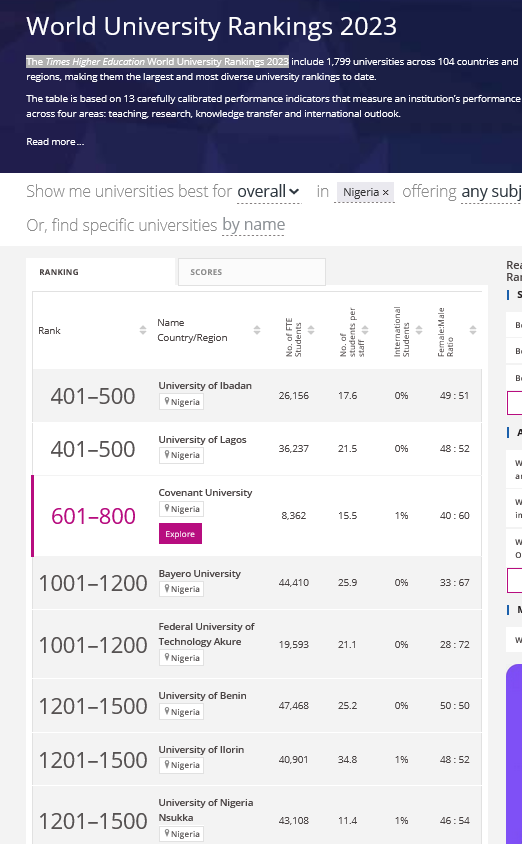Click the 'International Students' header label
Screen dimensions: 522x844
click(x=401, y=332)
